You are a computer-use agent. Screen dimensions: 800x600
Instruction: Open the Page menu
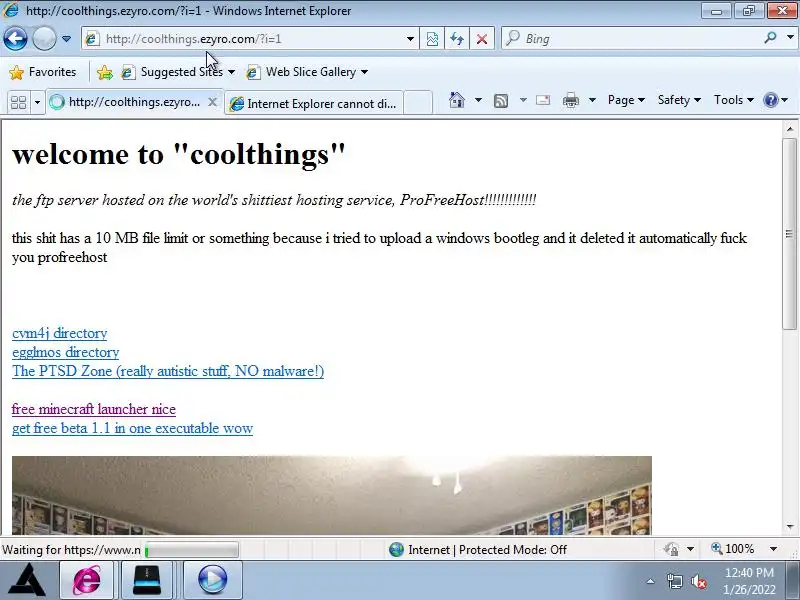click(x=626, y=100)
